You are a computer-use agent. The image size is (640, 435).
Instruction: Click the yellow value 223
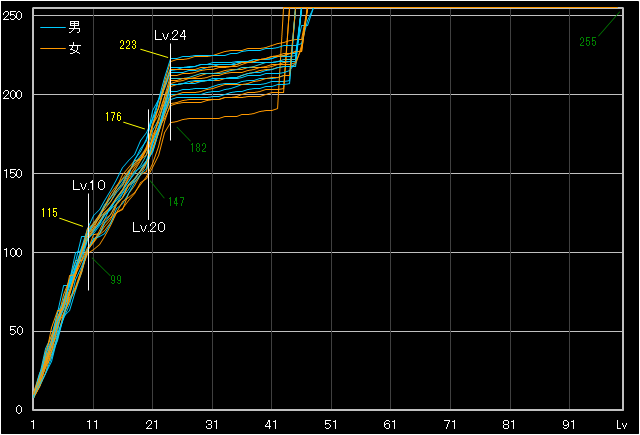click(x=128, y=45)
